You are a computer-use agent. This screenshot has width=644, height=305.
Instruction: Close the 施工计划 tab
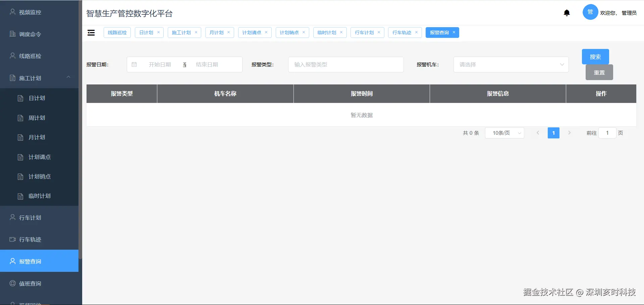pyautogui.click(x=196, y=32)
